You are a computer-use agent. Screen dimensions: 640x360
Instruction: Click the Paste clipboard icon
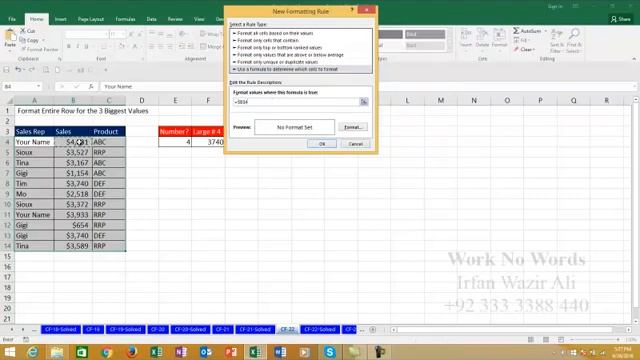click(x=10, y=36)
